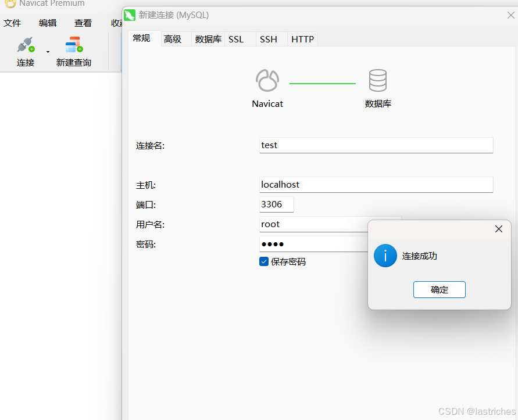
Task: Click the 主机: label
Action: (x=146, y=185)
